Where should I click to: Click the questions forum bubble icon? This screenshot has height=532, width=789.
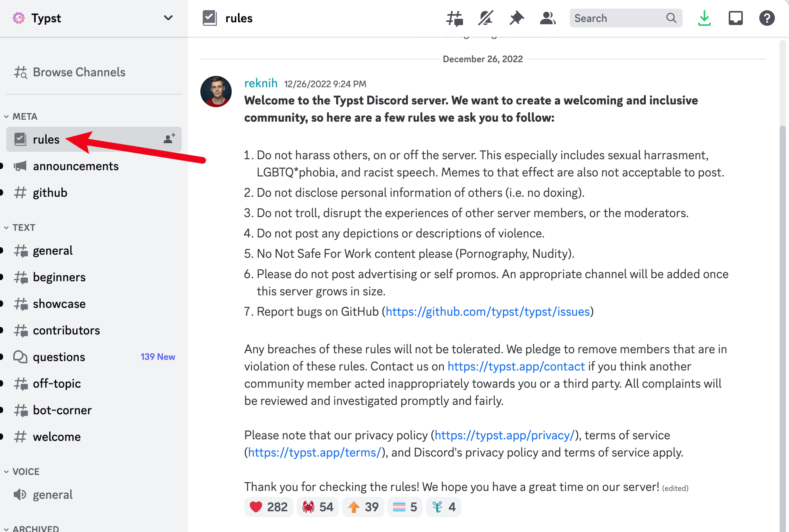20,357
